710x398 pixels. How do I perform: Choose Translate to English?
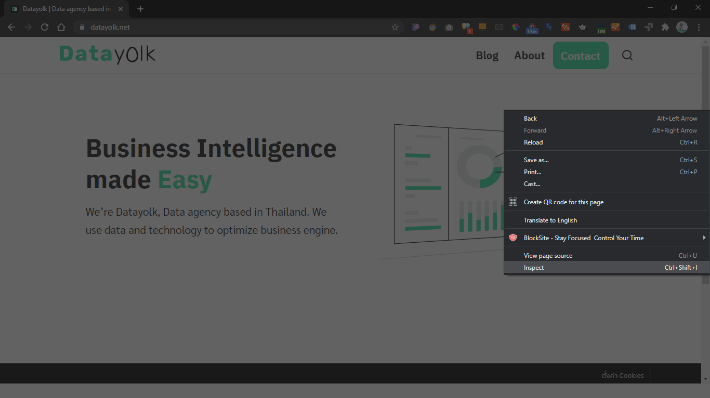(x=607, y=221)
